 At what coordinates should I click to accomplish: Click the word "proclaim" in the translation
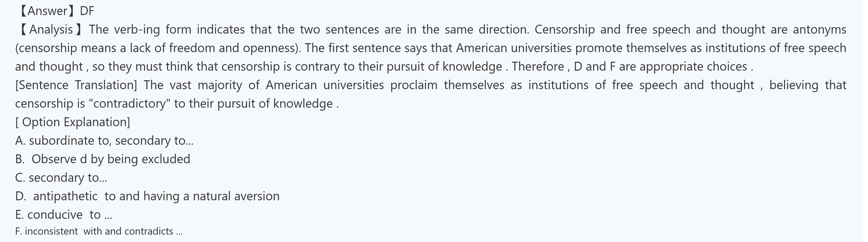point(413,85)
